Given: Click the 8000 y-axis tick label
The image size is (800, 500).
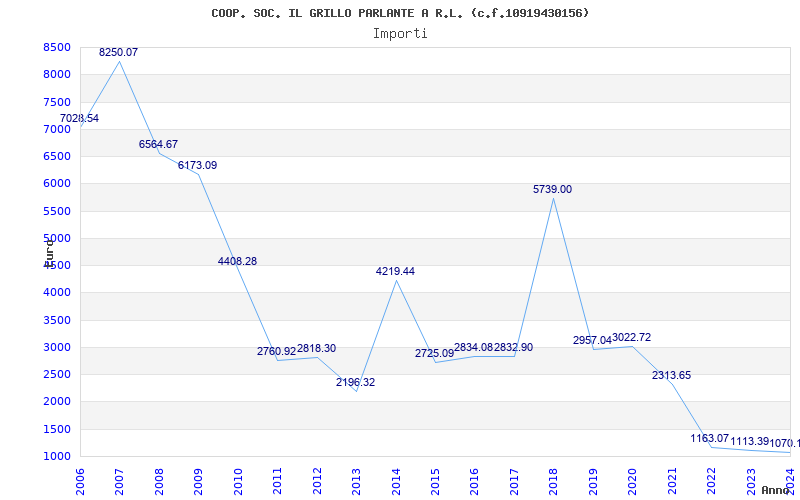Looking at the screenshot, I should click(57, 74).
